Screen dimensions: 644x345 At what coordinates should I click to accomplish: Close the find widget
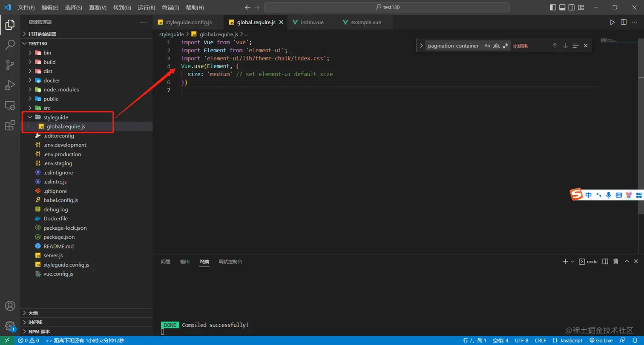(x=586, y=46)
